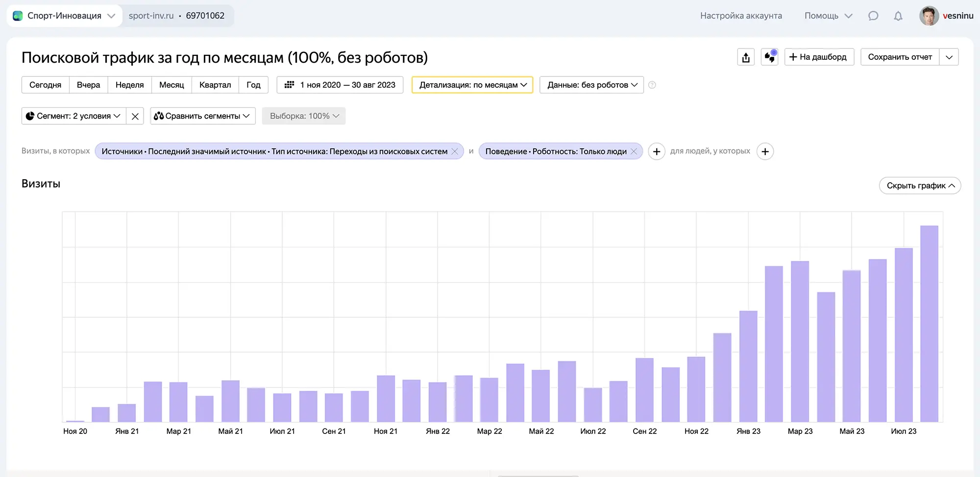Expand the 'Данные: без роботов' dropdown

[591, 84]
